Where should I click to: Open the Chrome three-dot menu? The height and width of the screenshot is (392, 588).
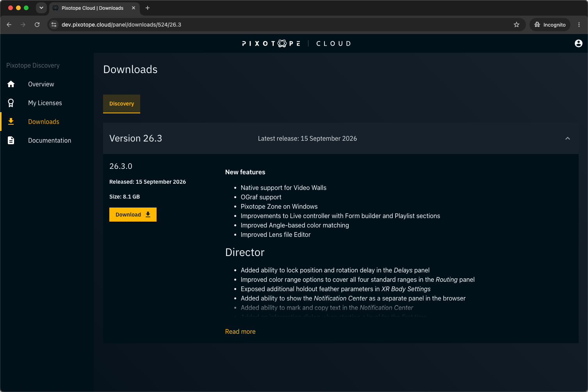coord(579,25)
